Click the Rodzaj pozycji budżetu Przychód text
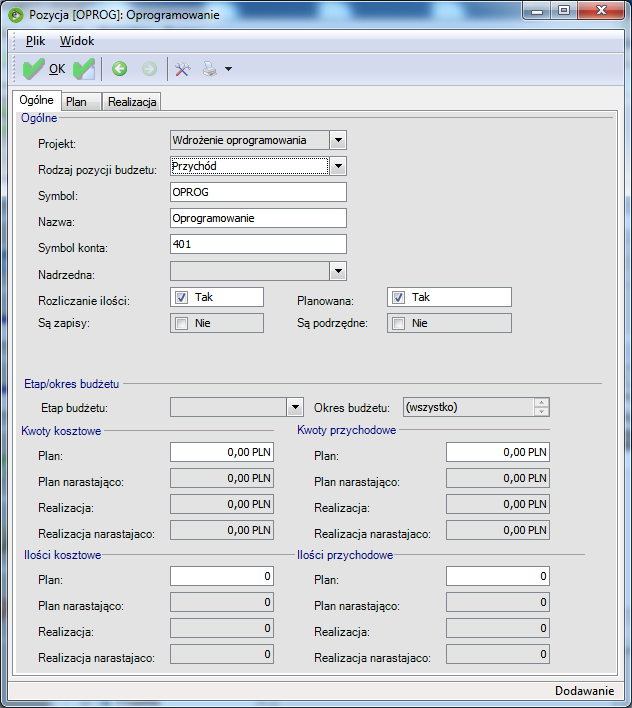 (x=194, y=166)
